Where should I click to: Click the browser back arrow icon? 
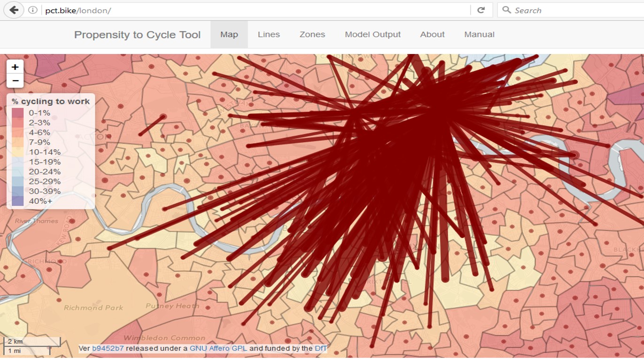coord(14,9)
